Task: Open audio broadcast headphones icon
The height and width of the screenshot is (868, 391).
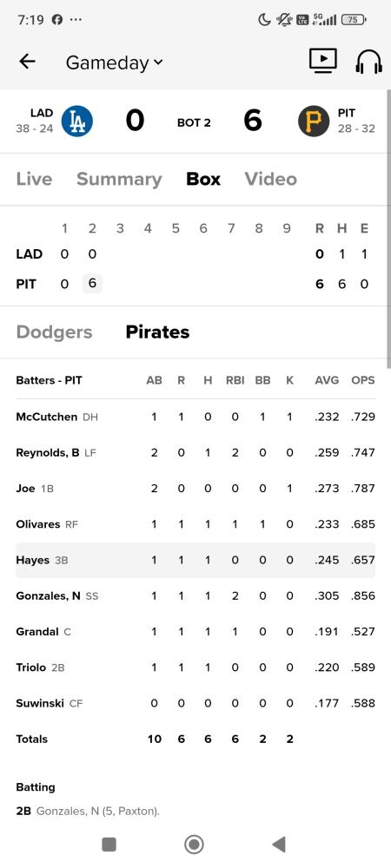Action: 368,62
